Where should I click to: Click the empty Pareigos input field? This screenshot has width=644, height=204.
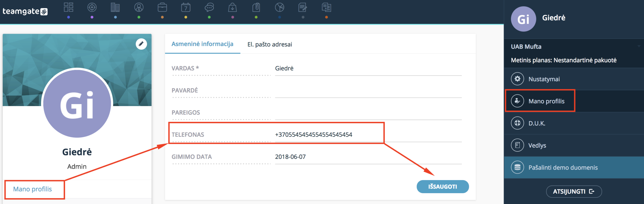[x=368, y=113]
